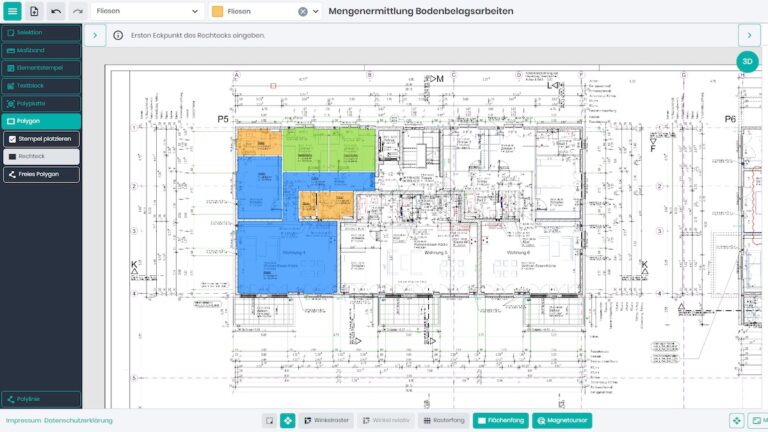Expand the right side panel chevron
Viewport: 768px width, 432px height.
[x=749, y=35]
